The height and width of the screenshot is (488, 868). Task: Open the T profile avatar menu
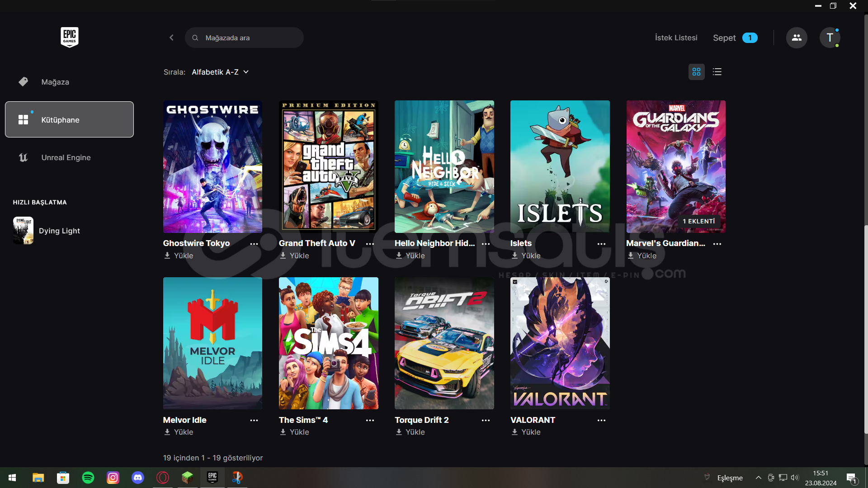[x=830, y=38]
